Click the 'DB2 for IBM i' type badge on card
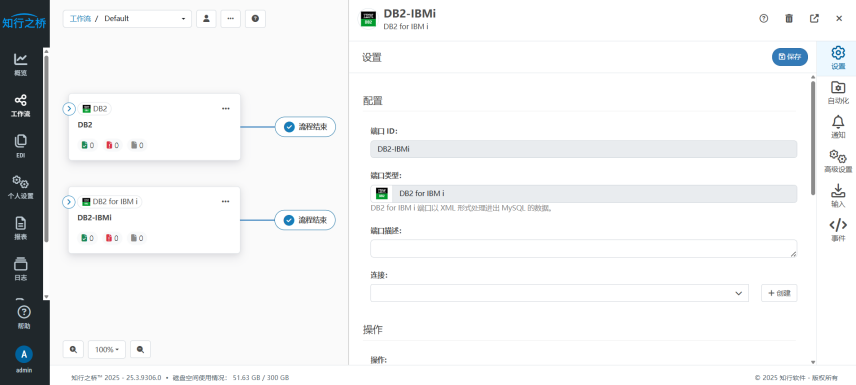The width and height of the screenshot is (856, 385). coord(110,202)
